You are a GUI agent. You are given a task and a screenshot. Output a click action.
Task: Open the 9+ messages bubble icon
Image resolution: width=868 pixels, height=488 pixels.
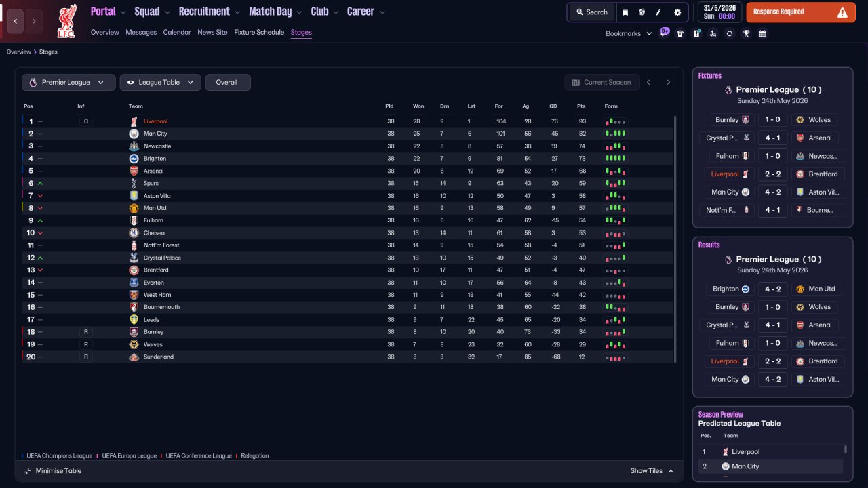point(665,32)
